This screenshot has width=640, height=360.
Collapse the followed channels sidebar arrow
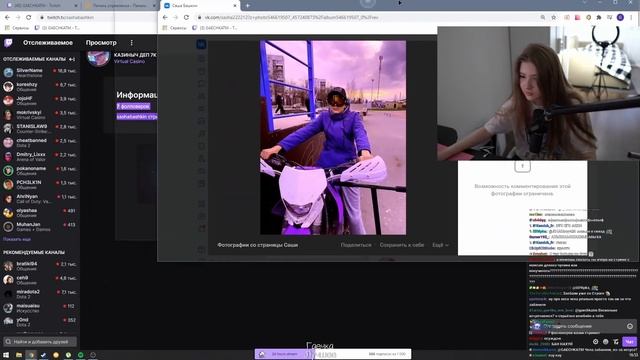coord(72,59)
